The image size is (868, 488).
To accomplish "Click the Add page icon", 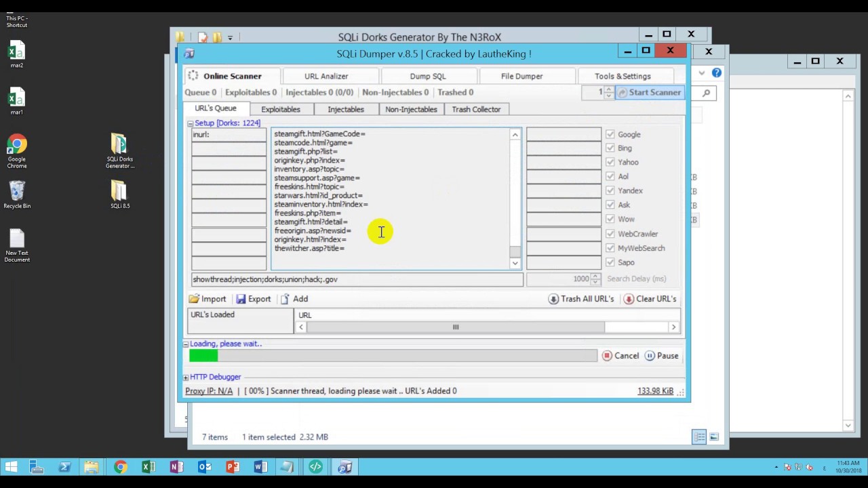I will tap(285, 299).
